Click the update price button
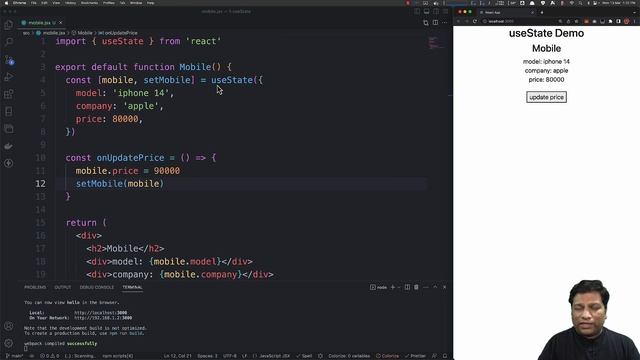This screenshot has height=360, width=640. click(x=546, y=97)
